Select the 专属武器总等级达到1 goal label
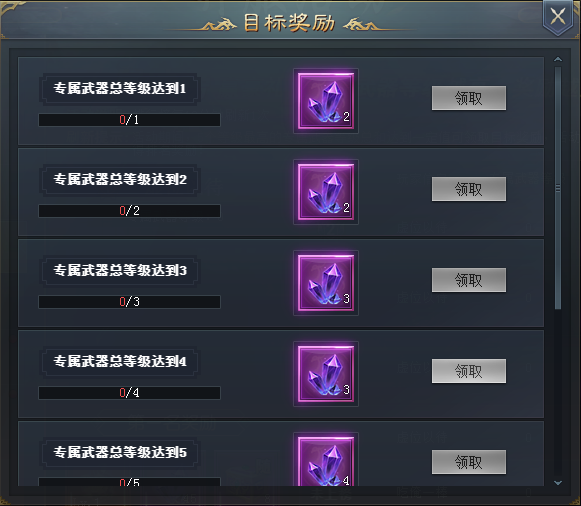 coord(120,89)
